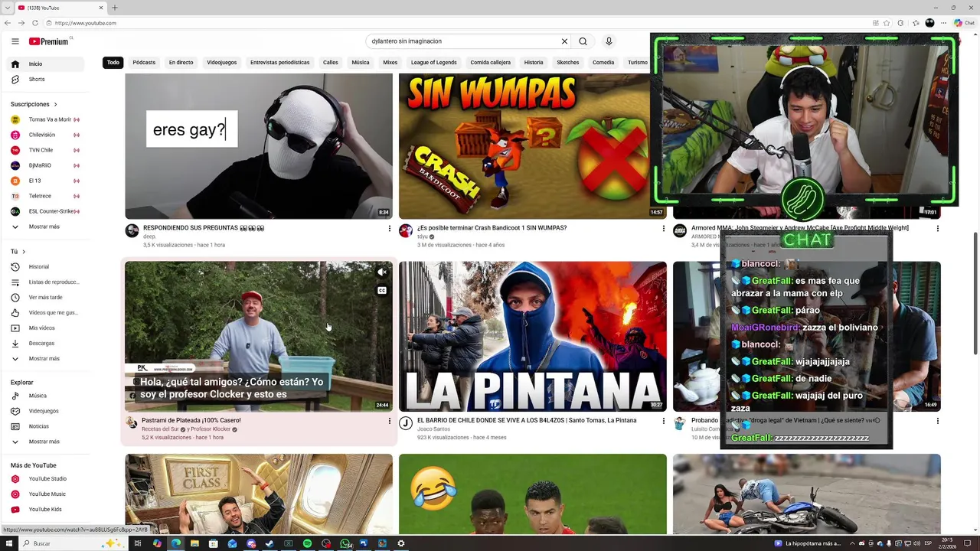The width and height of the screenshot is (980, 551).
Task: Clear the search box with the X icon
Action: (564, 41)
